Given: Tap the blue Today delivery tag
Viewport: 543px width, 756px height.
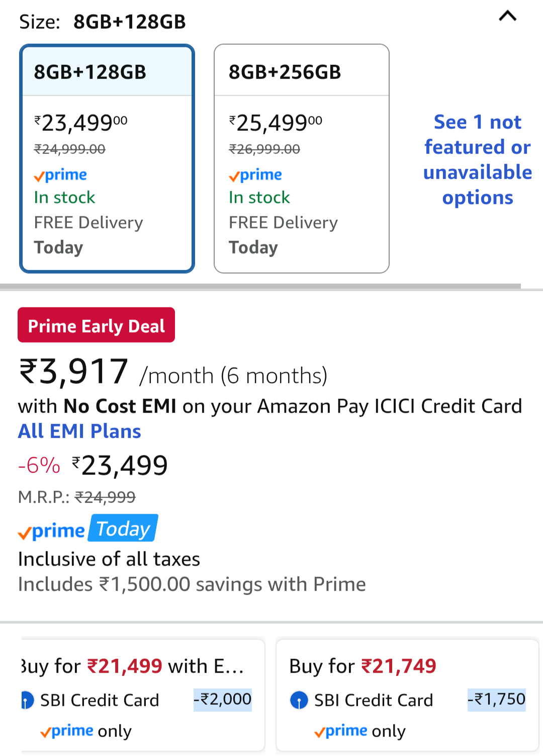Looking at the screenshot, I should [123, 529].
